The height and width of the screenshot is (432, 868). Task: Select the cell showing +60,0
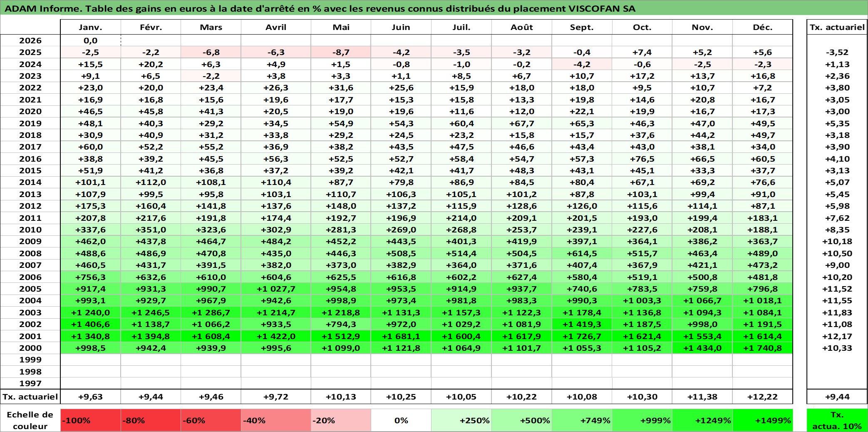(x=91, y=147)
